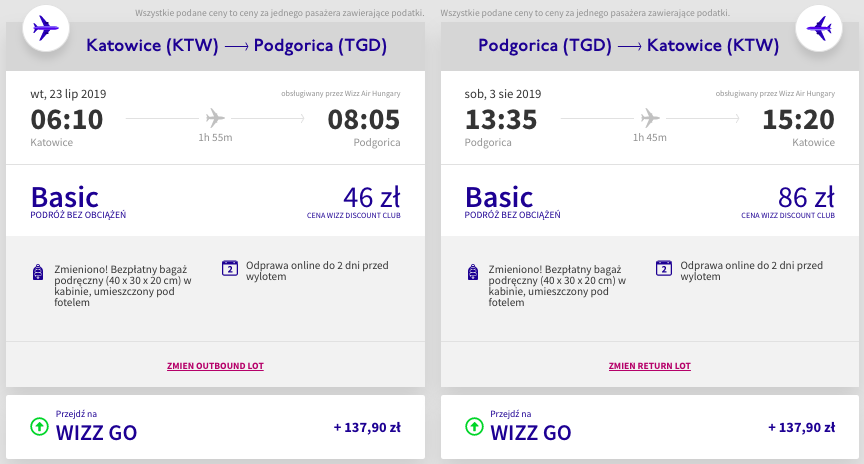Click the return + 137,90 zł upgrade price
This screenshot has width=864, height=464.
click(x=801, y=427)
